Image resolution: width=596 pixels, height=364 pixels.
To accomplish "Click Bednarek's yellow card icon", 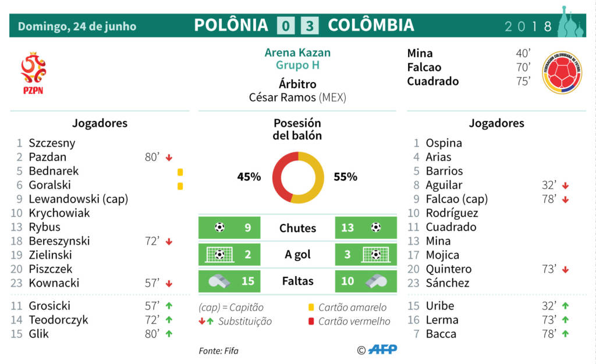I will 180,172.
